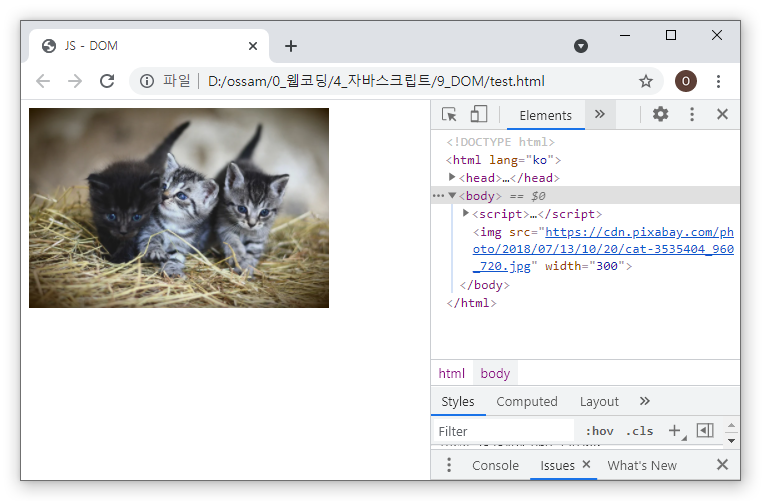The height and width of the screenshot is (501, 765).
Task: Toggle the .cls classes button
Action: pos(639,431)
